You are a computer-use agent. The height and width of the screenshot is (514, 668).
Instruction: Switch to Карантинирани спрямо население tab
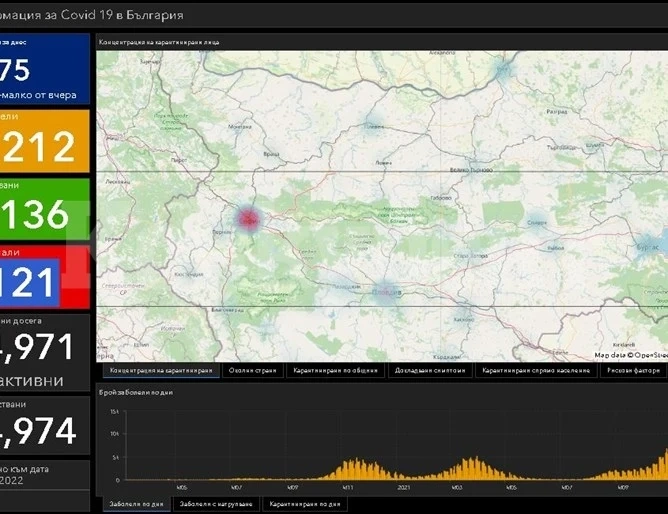click(x=536, y=370)
